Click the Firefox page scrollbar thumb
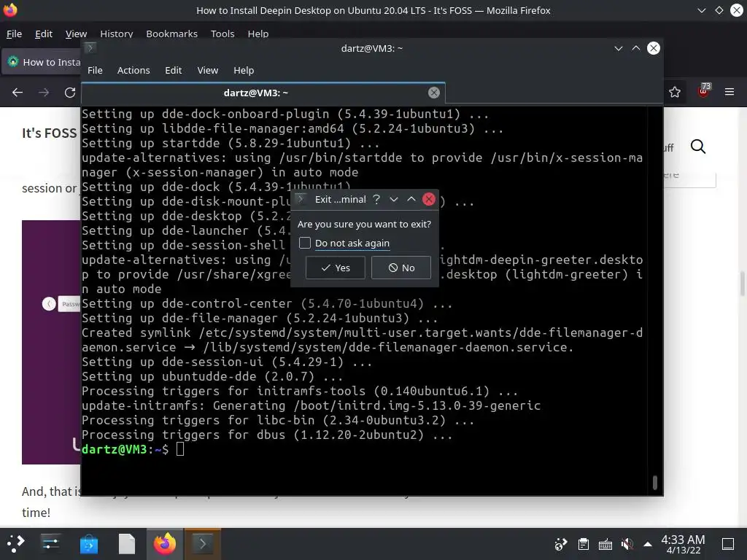Image resolution: width=747 pixels, height=560 pixels. click(x=743, y=284)
